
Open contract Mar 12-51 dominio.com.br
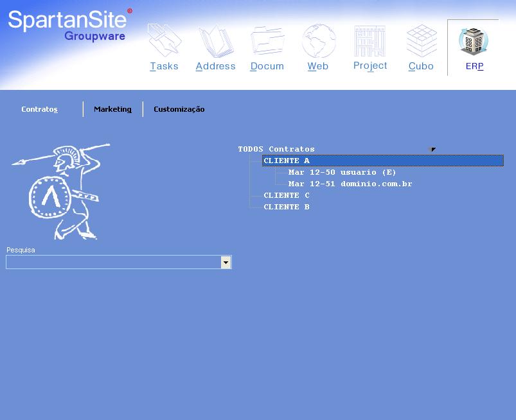click(350, 184)
